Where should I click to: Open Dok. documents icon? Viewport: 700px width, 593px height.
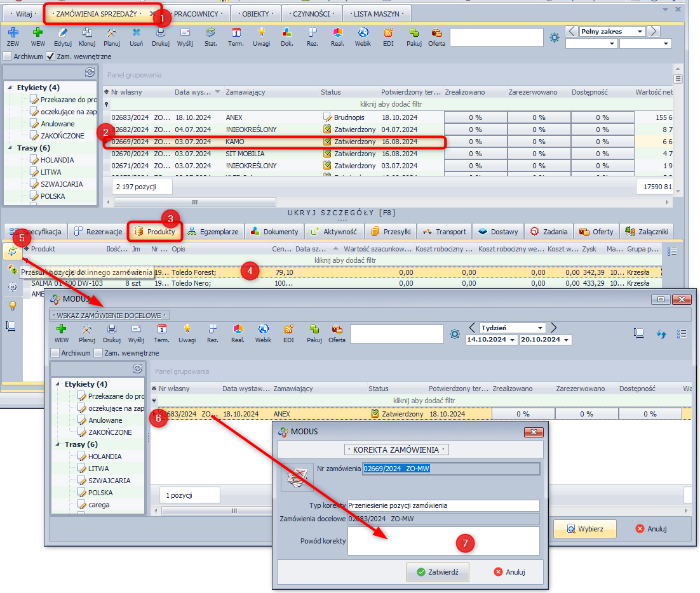[x=286, y=32]
